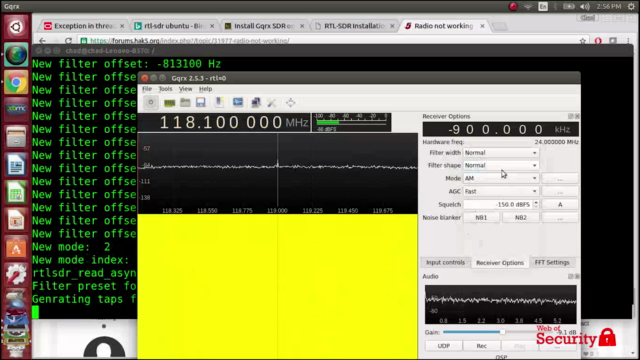Open System Settings gear in launcher
The height and width of the screenshot is (360, 640).
16,275
